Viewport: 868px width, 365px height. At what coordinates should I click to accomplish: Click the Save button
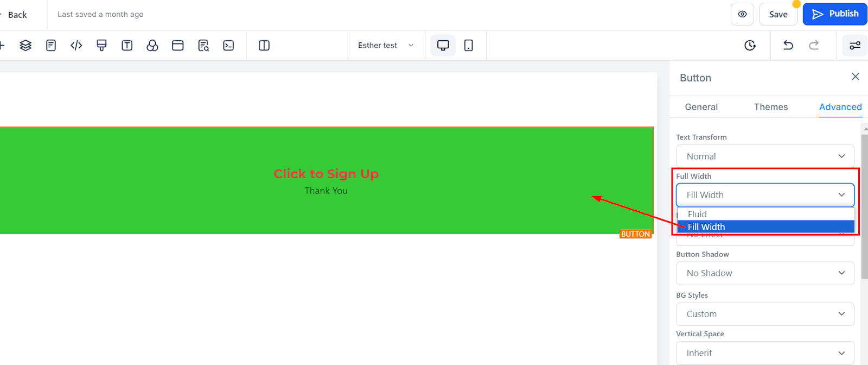coord(778,14)
